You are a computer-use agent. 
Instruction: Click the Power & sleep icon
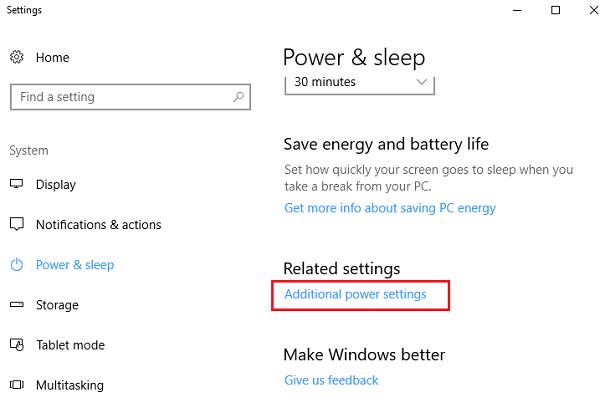point(17,265)
